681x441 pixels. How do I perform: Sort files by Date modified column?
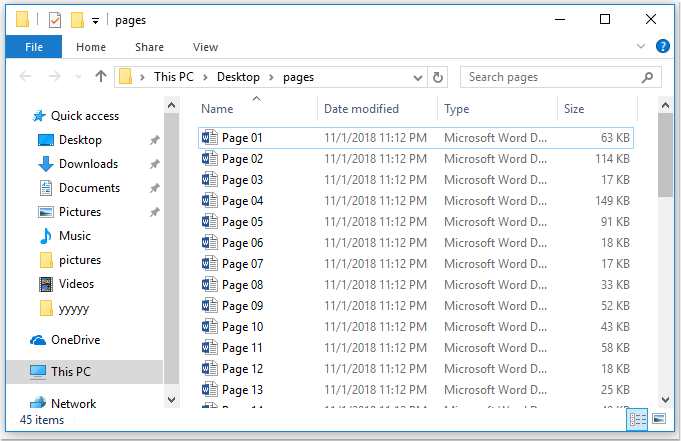pos(361,109)
